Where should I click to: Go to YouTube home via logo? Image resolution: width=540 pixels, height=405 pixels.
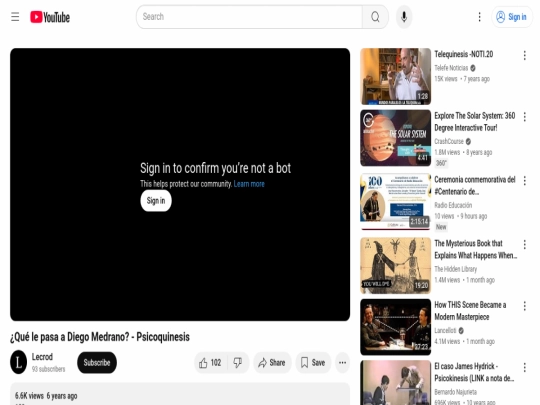coord(50,17)
